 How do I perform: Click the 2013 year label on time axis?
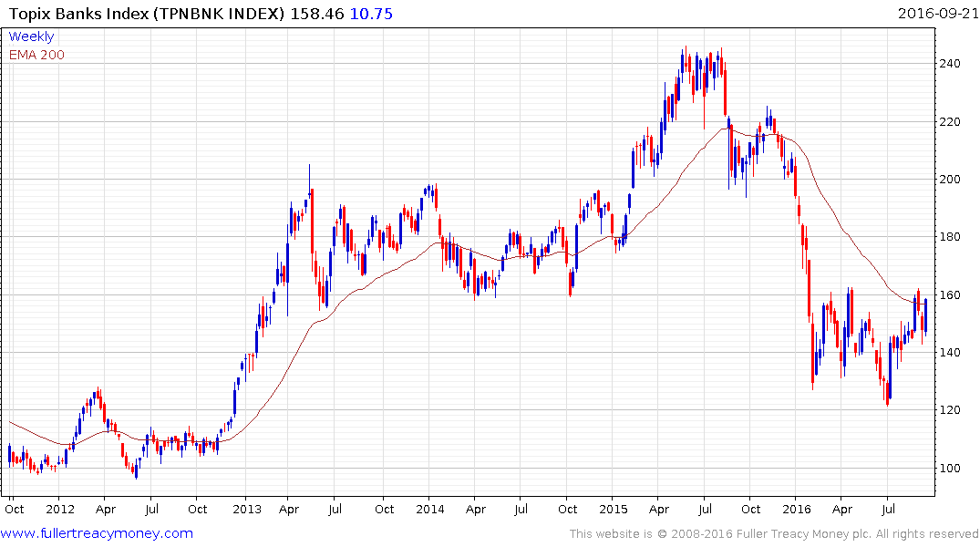[247, 509]
